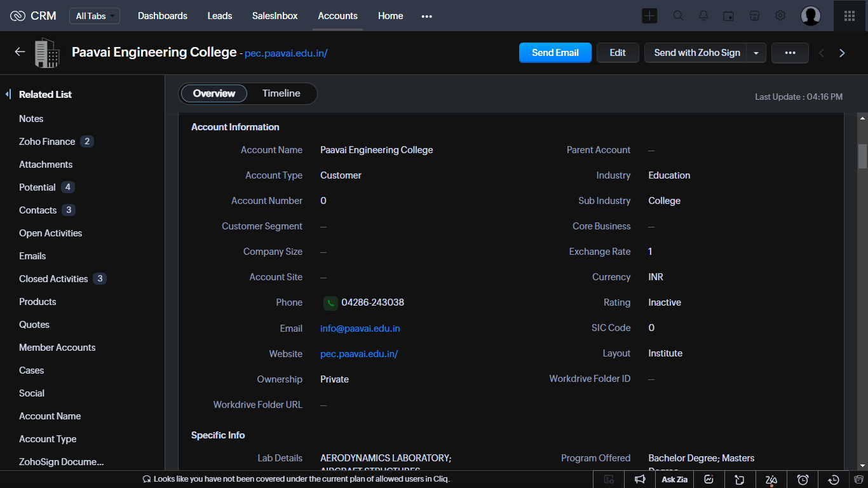Open the sticky note icon in bottom bar
The height and width of the screenshot is (488, 868).
tap(740, 480)
